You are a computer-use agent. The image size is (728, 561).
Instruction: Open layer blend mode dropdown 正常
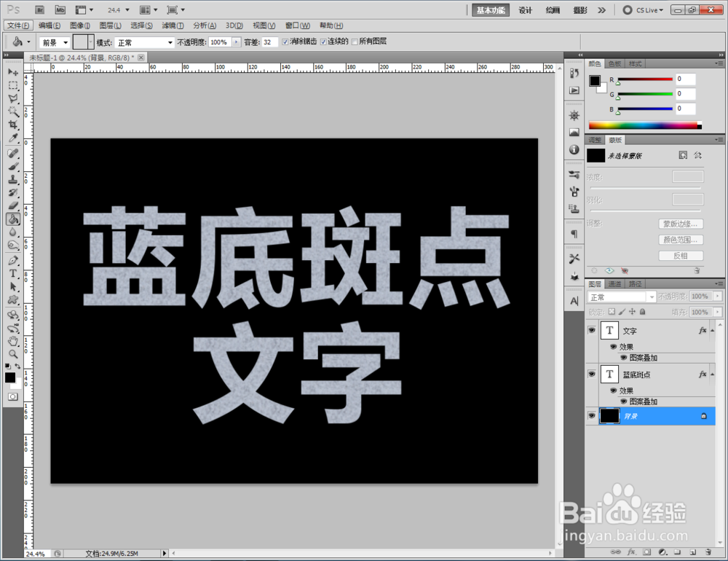click(x=621, y=297)
